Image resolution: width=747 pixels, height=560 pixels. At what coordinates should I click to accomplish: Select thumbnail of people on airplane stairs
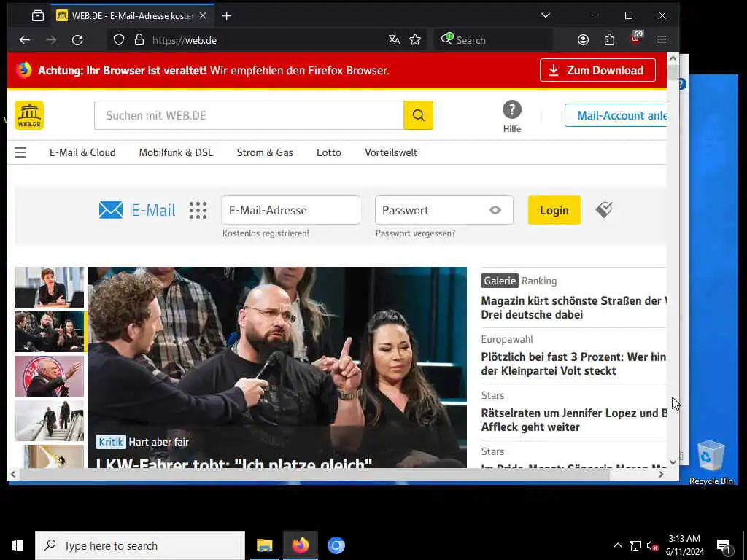[49, 421]
